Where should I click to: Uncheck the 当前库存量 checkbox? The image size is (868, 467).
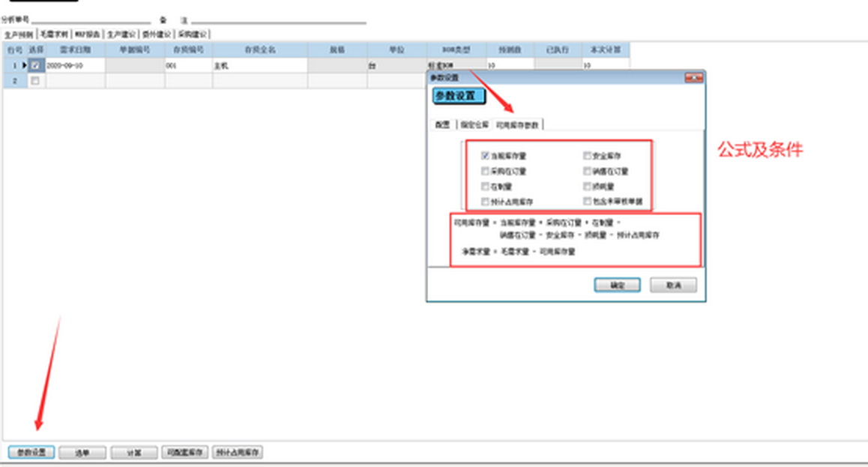click(x=485, y=156)
